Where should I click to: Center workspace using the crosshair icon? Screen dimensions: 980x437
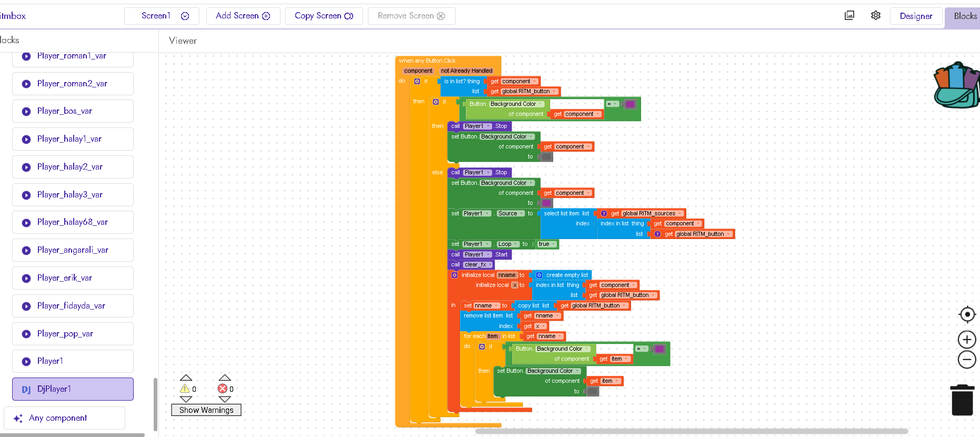coord(967,314)
